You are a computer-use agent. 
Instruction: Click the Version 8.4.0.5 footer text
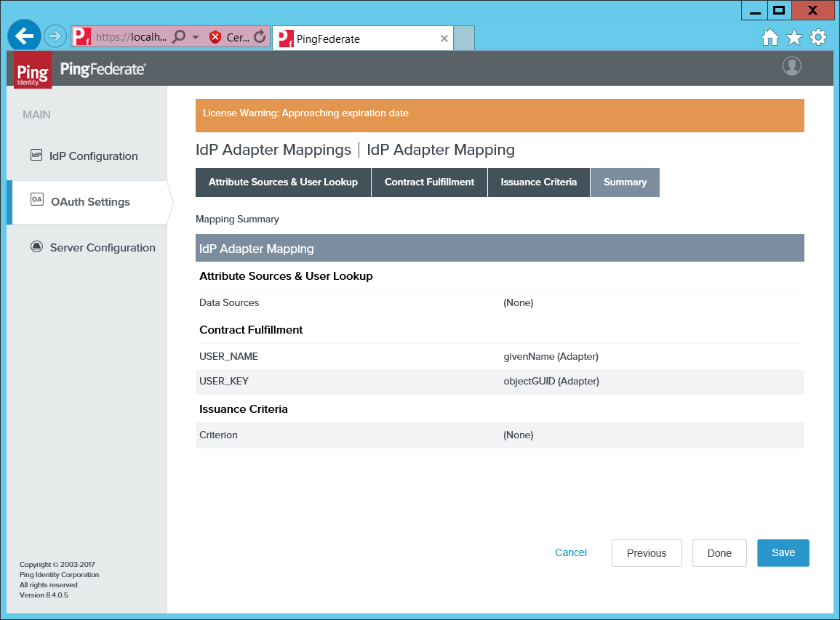(x=44, y=595)
